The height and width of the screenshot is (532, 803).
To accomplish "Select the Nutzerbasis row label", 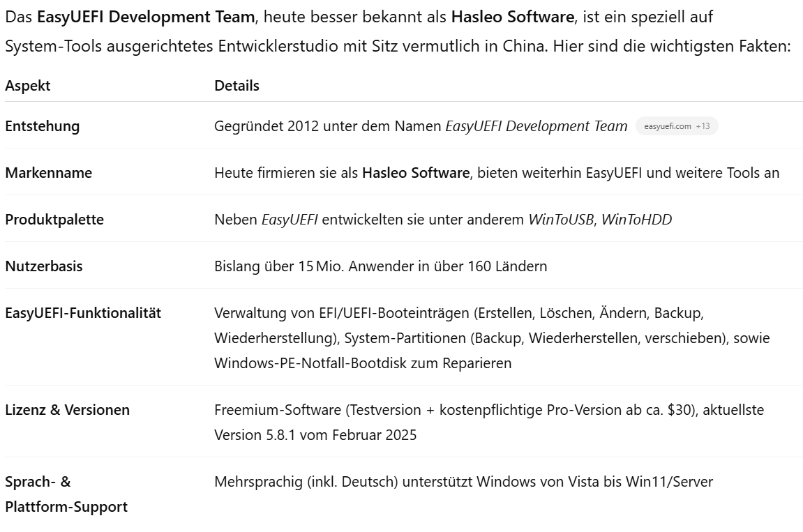I will point(43,266).
